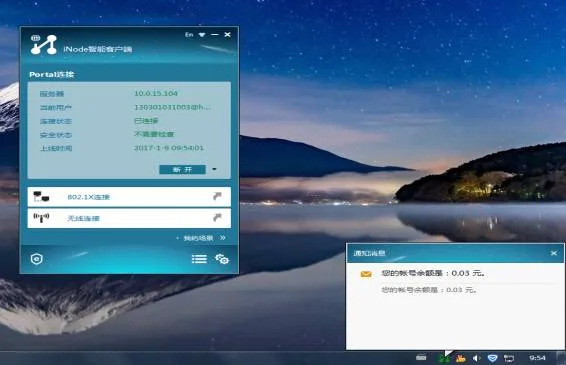The width and height of the screenshot is (566, 365).
Task: Close the iNode client window
Action: click(227, 35)
